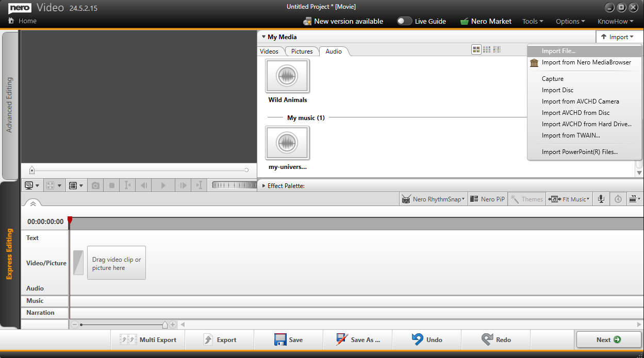Open the clapperboard options dropdown

point(635,199)
